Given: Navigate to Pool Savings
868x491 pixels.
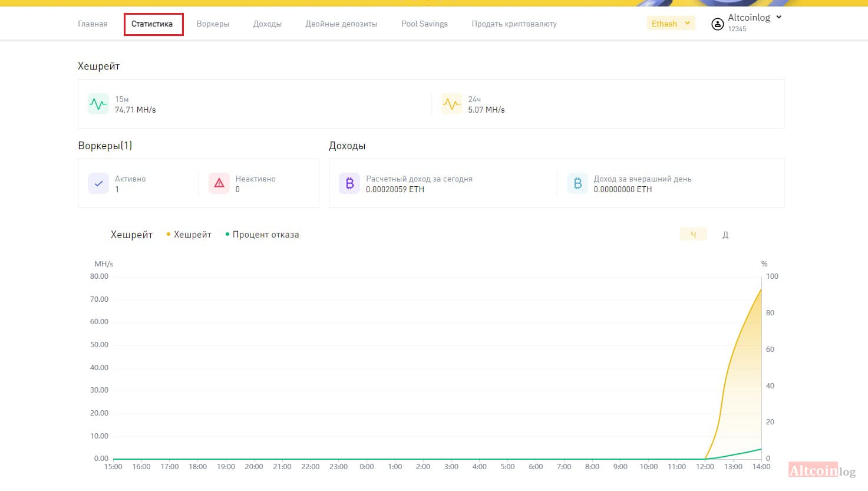Looking at the screenshot, I should pyautogui.click(x=424, y=24).
